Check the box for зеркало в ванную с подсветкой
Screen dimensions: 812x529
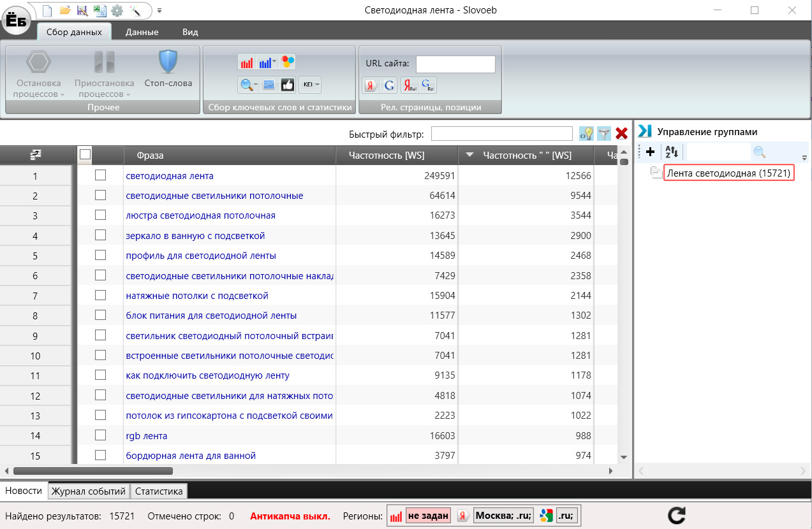click(100, 235)
